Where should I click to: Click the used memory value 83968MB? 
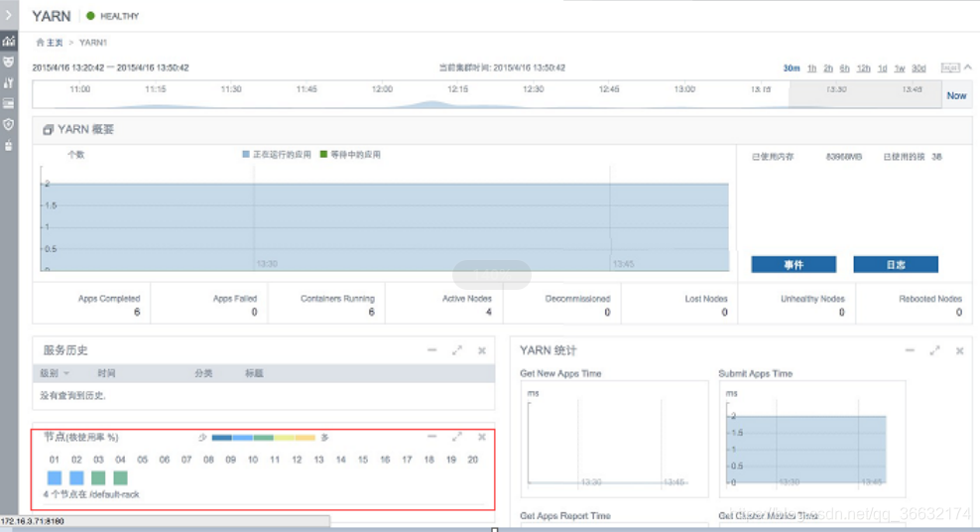click(x=844, y=157)
